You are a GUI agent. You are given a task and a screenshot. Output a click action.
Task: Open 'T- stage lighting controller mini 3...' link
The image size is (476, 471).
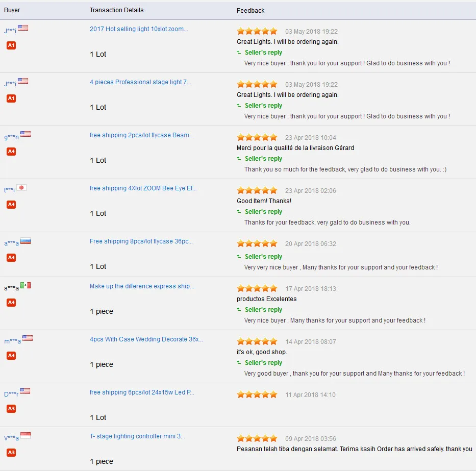137,436
